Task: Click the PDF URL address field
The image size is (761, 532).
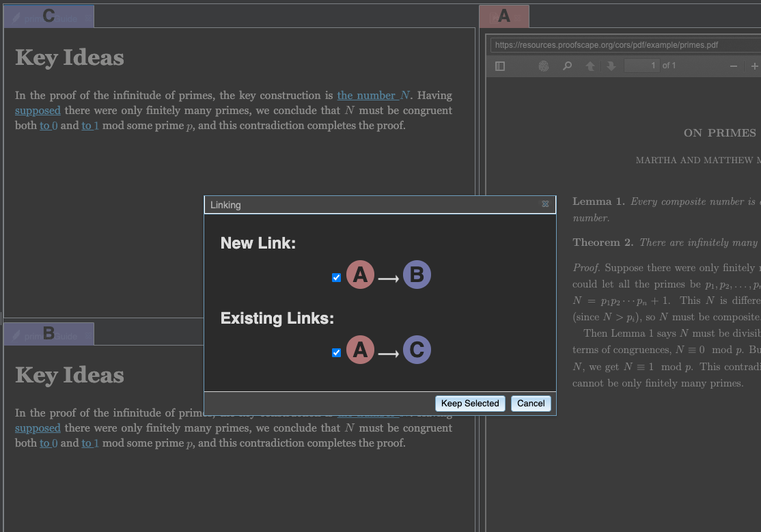Action: (x=626, y=45)
